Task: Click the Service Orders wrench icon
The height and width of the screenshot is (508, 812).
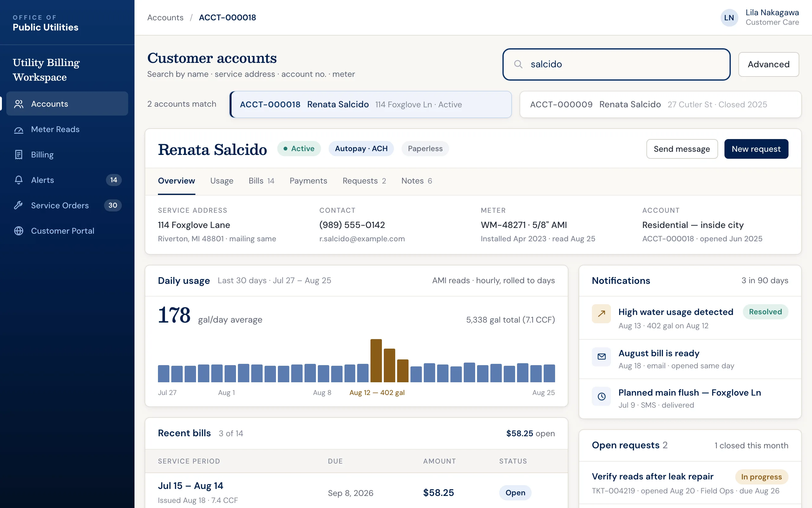Action: pyautogui.click(x=19, y=205)
